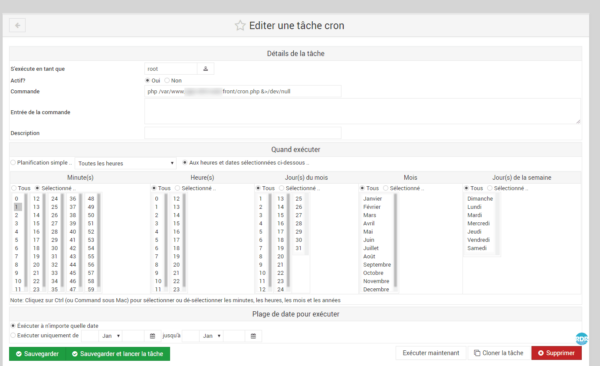Choose Aux heures et dates sélectionnées option
The width and height of the screenshot is (600, 366).
point(184,163)
